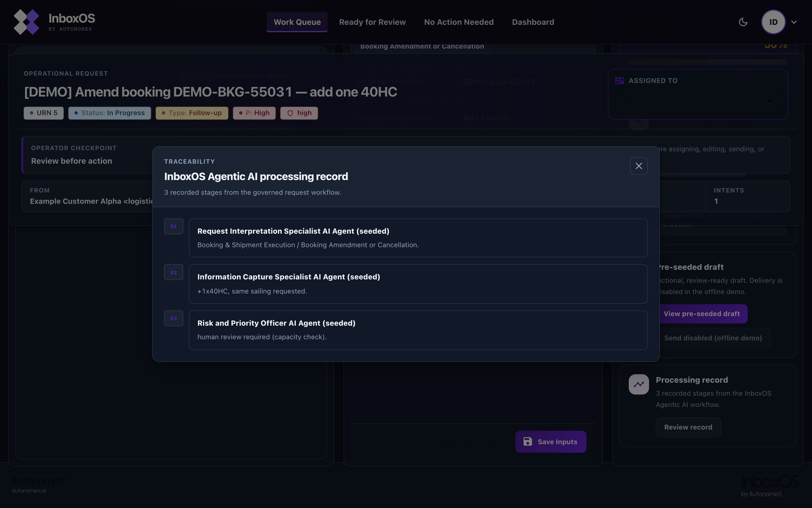Click stage 01 number badge
Screen dimensions: 812x508
pos(173,226)
